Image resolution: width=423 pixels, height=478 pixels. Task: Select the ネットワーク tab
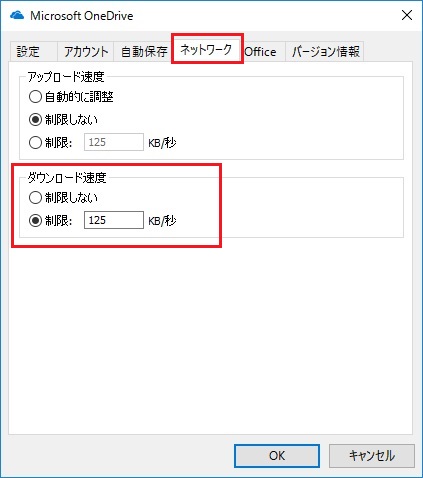tap(207, 50)
